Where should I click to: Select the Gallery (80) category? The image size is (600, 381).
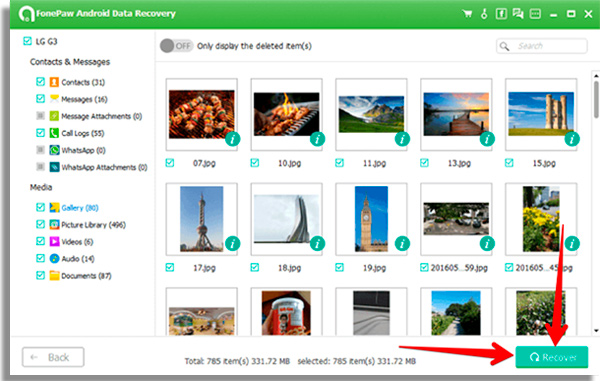[x=80, y=208]
